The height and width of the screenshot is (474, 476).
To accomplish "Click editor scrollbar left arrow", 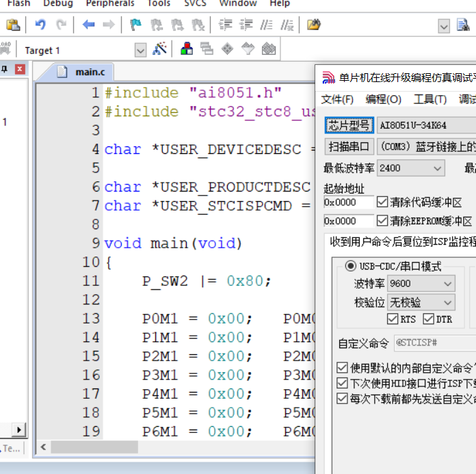I will (x=43, y=447).
